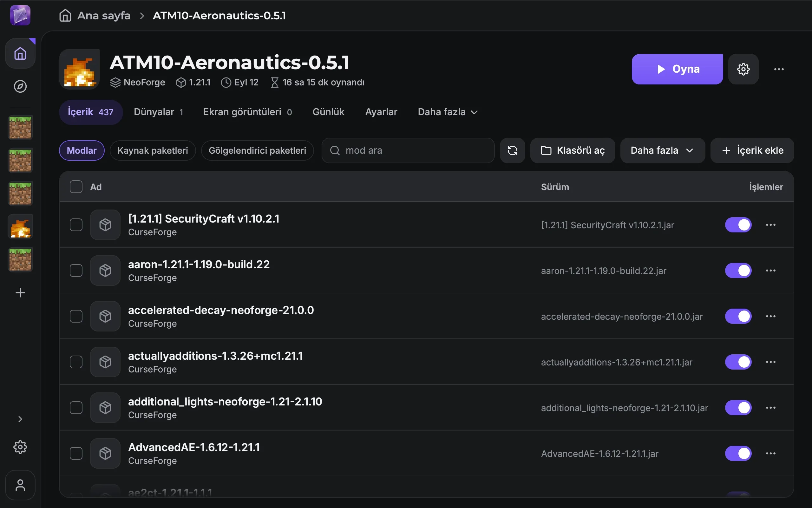Click the Klasörü aç button
812x508 pixels.
[573, 150]
